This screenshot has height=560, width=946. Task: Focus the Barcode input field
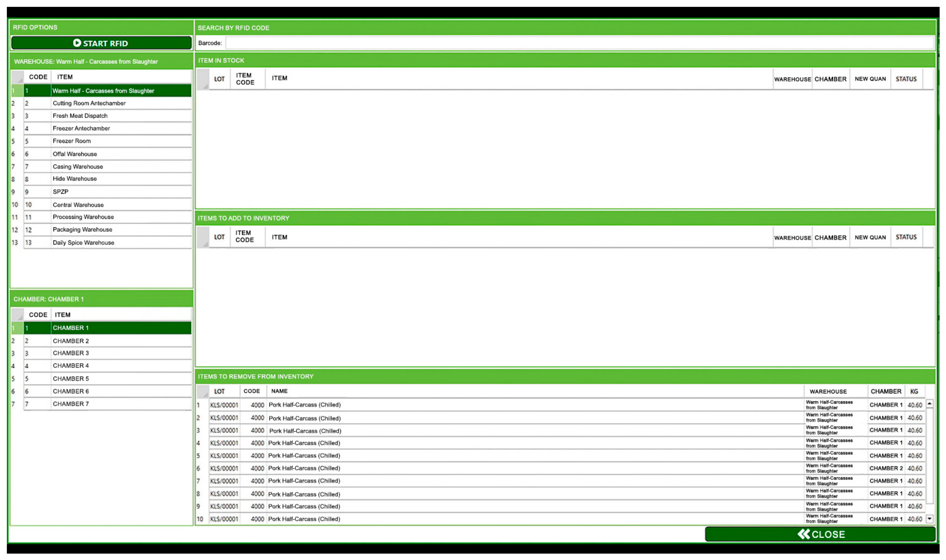point(579,43)
